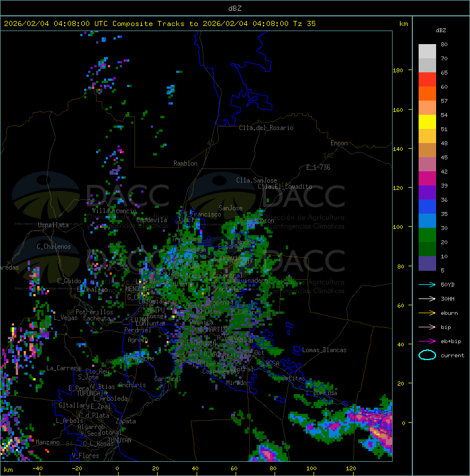Click the 'Perdriel' map label
This screenshot has height=476, width=470.
coord(138,330)
